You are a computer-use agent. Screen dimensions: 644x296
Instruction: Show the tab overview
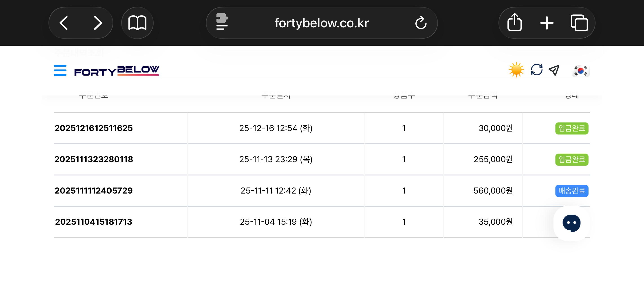coord(579,23)
